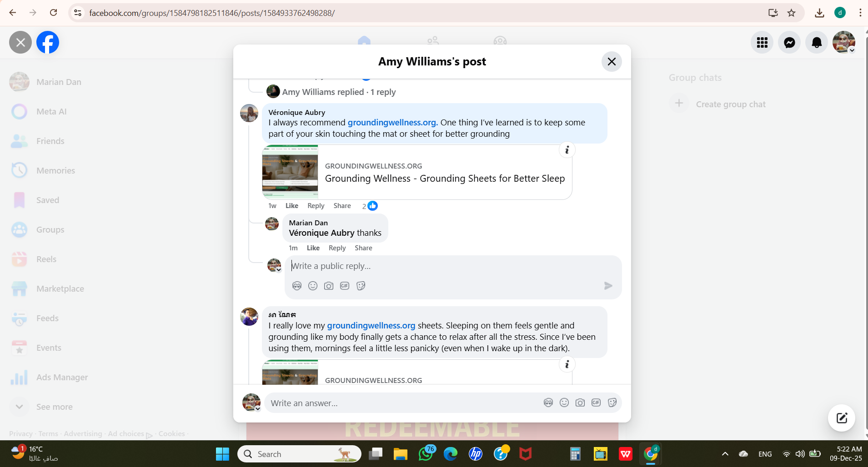Image resolution: width=868 pixels, height=467 pixels.
Task: Open Marketplace in left sidebar
Action: [x=60, y=288]
